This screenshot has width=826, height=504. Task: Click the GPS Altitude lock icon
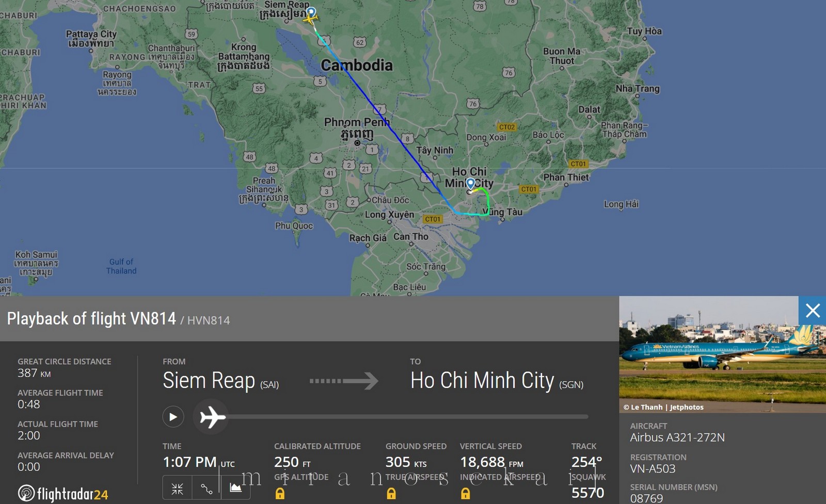tap(280, 494)
